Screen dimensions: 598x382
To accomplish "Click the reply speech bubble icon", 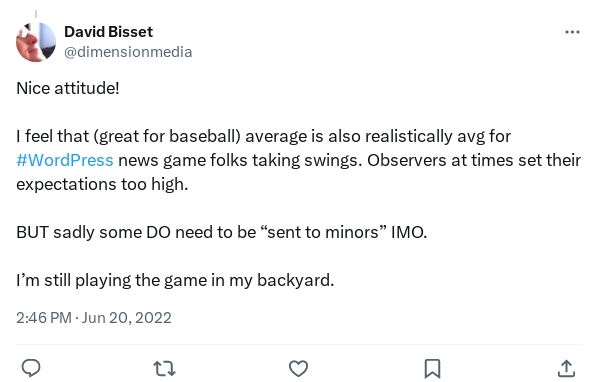I will [x=31, y=368].
